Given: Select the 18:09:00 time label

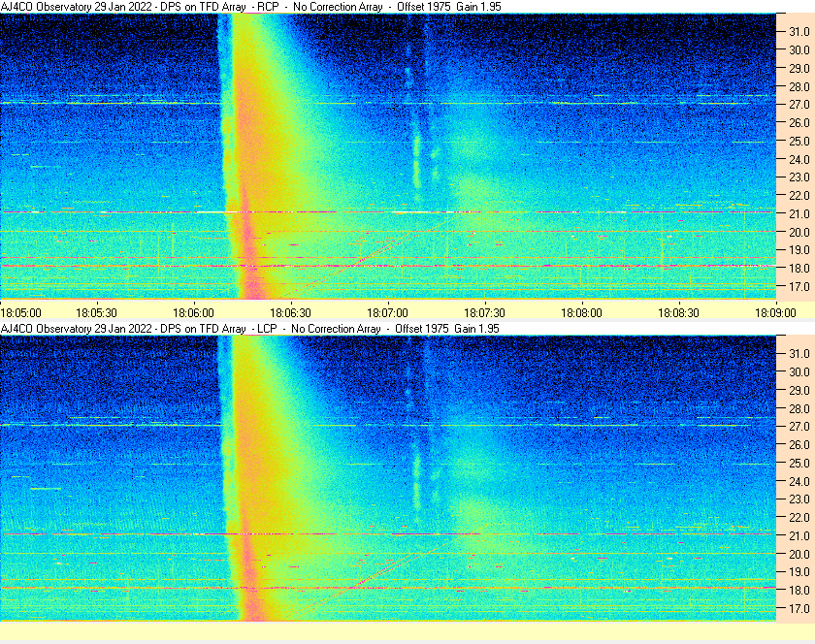Looking at the screenshot, I should tap(775, 313).
